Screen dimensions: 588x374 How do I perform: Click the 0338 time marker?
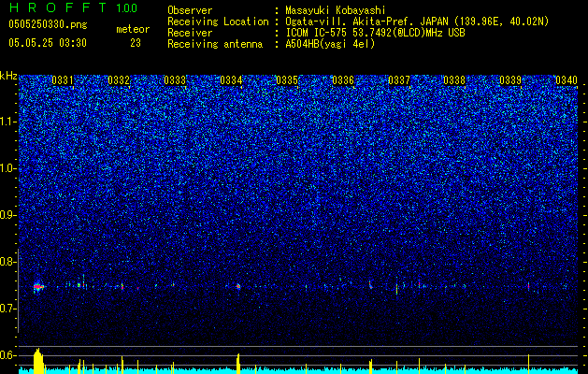(454, 80)
